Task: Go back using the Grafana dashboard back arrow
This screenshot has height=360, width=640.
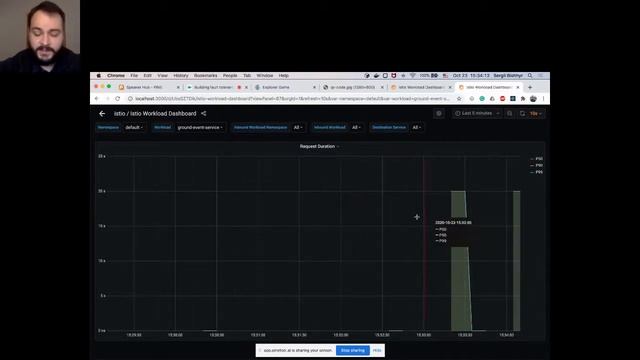Action: [102, 113]
